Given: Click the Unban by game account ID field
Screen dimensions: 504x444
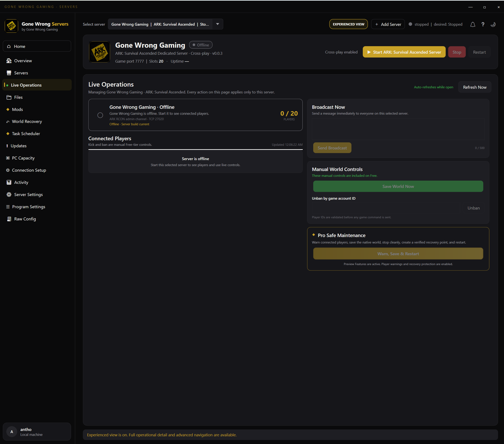Looking at the screenshot, I should pos(386,208).
